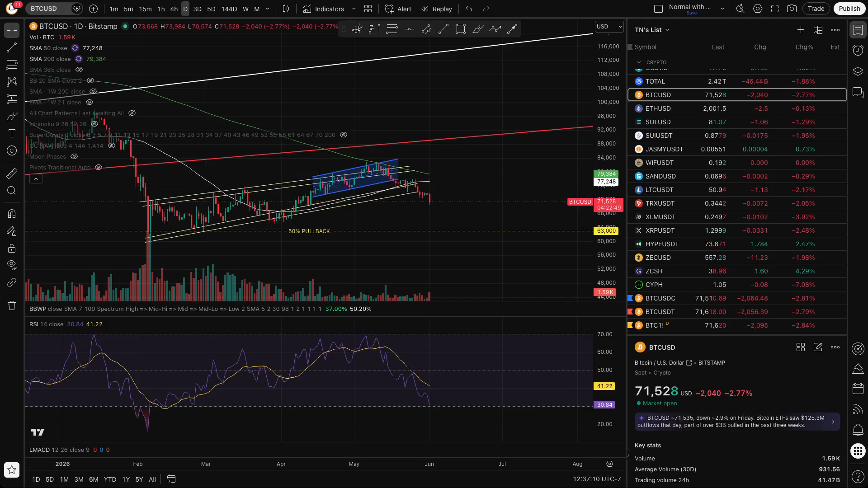
Task: Show the hidden SMA 365 indicator
Action: point(79,70)
